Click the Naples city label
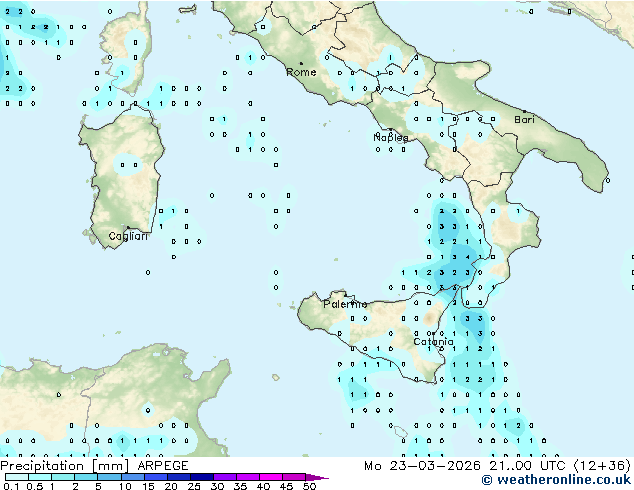This screenshot has width=634, height=490. tap(391, 138)
